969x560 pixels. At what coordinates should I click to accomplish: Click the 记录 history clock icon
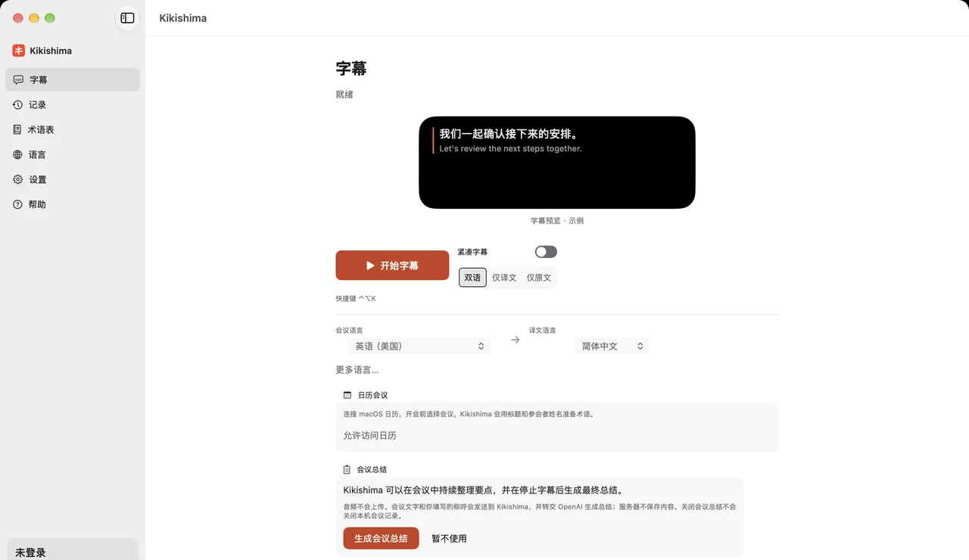point(18,104)
